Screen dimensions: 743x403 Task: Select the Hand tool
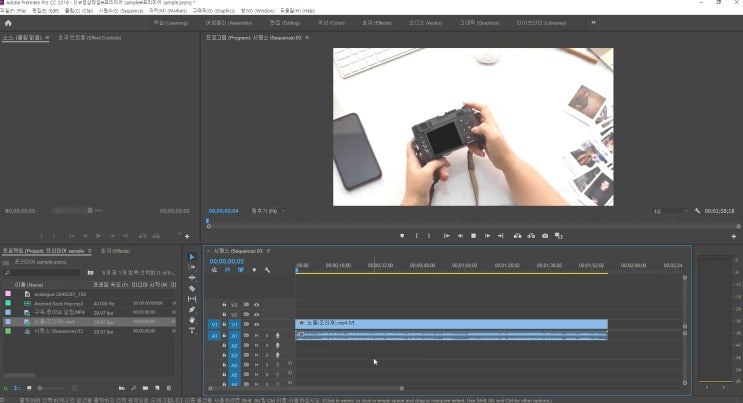click(x=192, y=320)
